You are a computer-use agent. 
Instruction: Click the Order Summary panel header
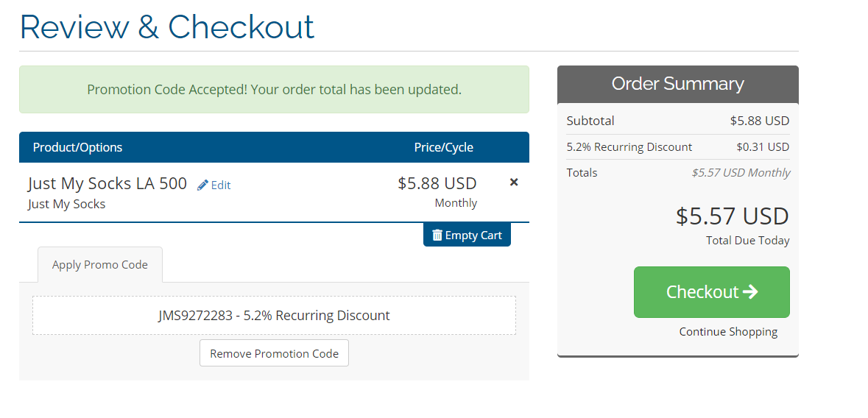tap(677, 84)
